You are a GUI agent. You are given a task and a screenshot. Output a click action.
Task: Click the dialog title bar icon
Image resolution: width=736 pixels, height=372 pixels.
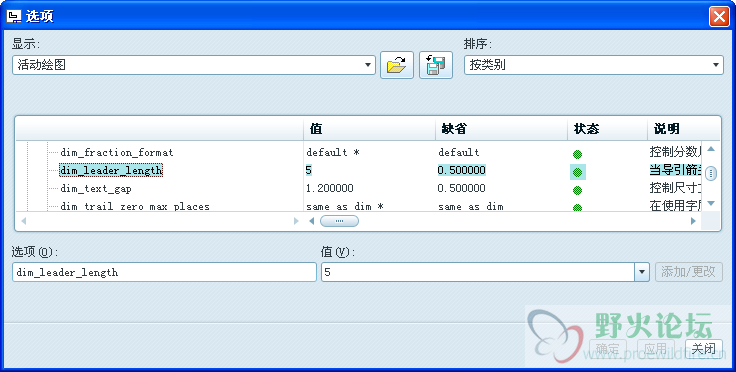[14, 16]
